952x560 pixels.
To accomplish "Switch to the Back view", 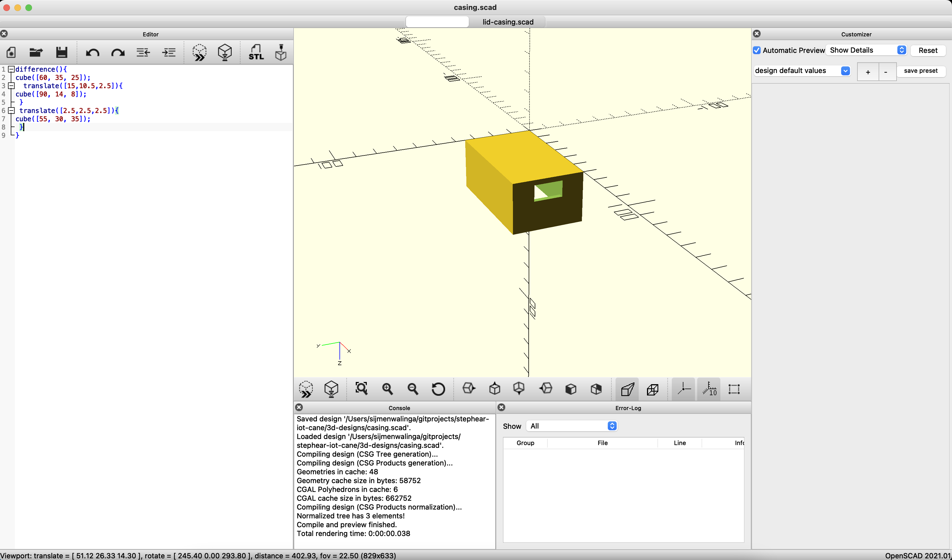I will [596, 389].
